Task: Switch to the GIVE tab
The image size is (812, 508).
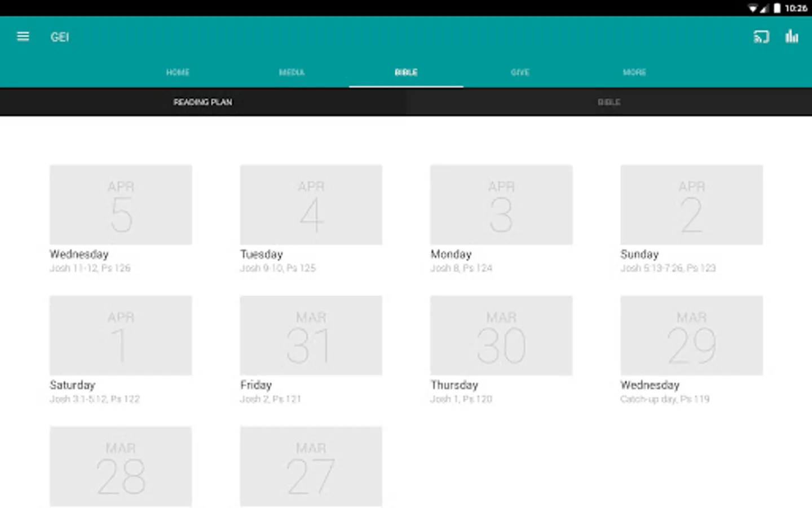Action: pyautogui.click(x=520, y=72)
